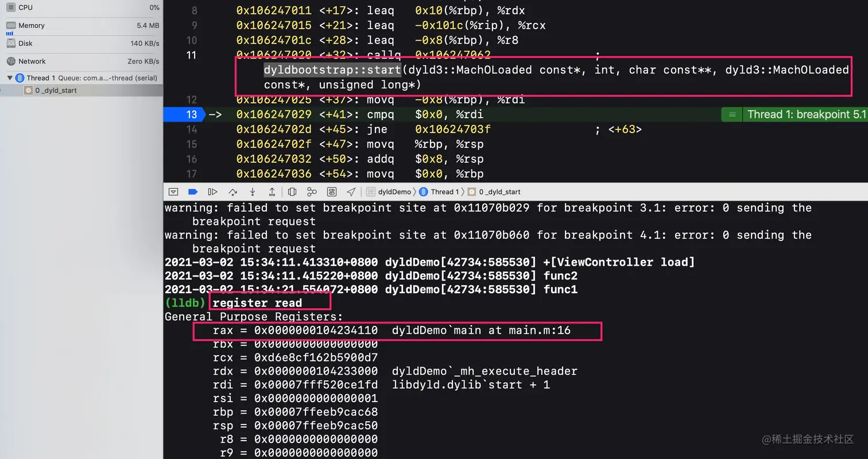
Task: View the Network gauge report
Action: 82,61
